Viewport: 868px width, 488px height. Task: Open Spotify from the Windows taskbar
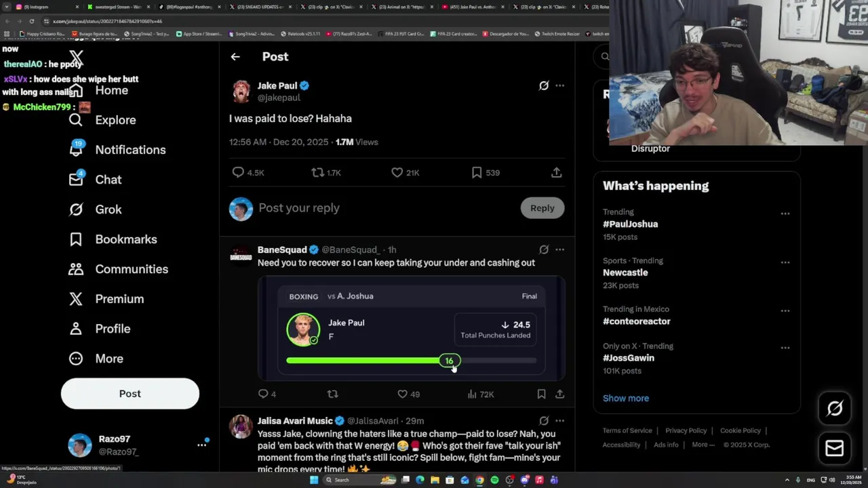pos(494,480)
